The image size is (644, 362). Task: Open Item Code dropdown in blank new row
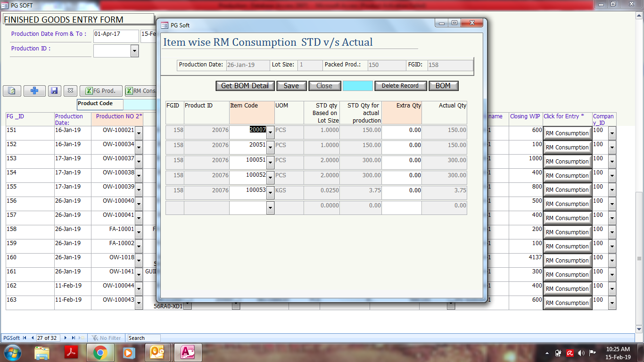(x=270, y=208)
